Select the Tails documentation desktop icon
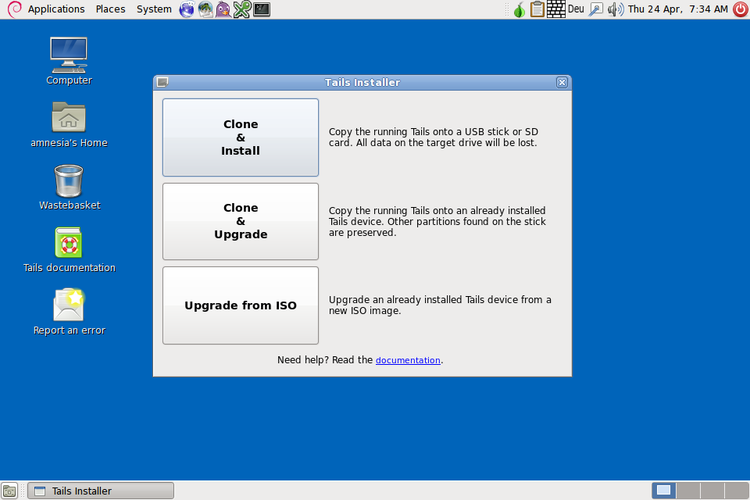 pos(69,243)
